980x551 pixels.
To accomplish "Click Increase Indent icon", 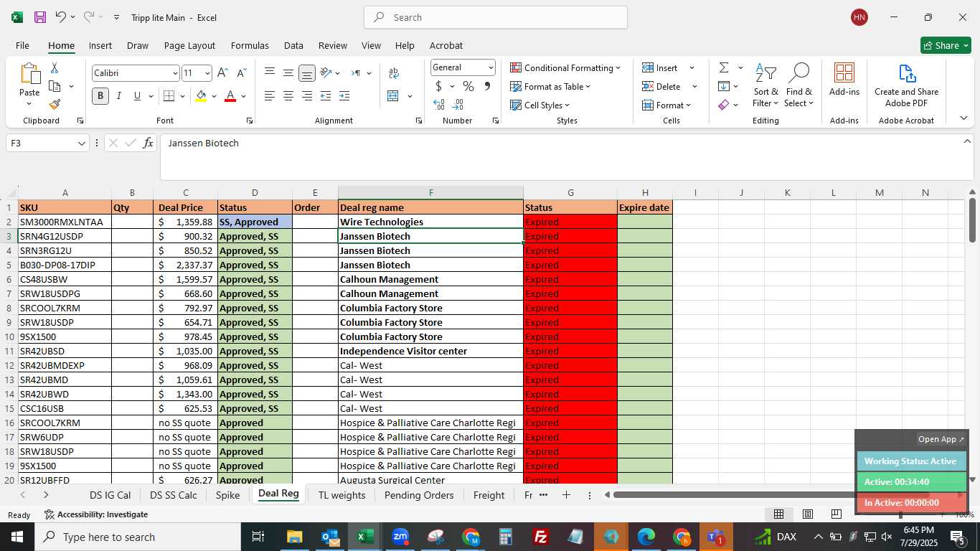I will pyautogui.click(x=344, y=96).
